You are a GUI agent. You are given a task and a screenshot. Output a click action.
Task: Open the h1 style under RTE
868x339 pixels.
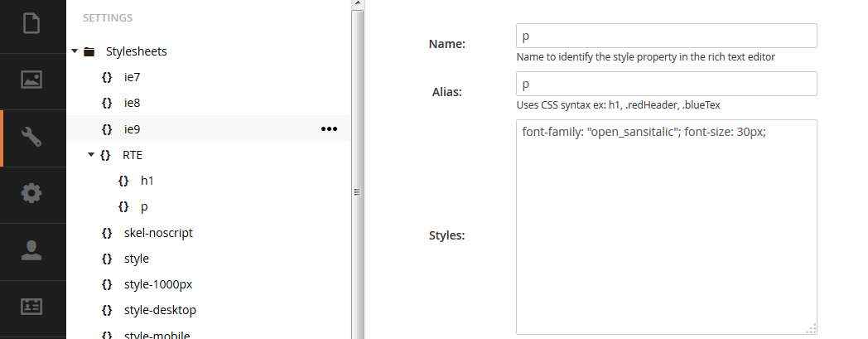(147, 181)
